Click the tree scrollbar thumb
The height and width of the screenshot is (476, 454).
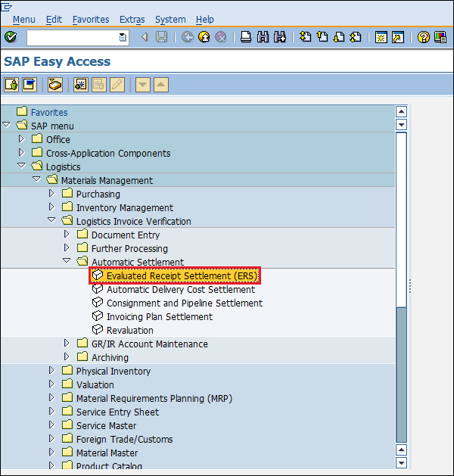pos(401,219)
